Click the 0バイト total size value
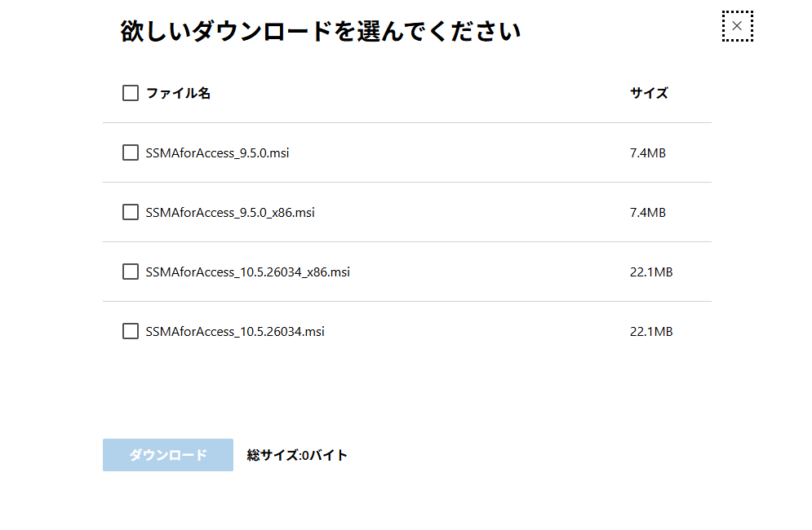Viewport: 812px width, 530px height. coord(325,455)
